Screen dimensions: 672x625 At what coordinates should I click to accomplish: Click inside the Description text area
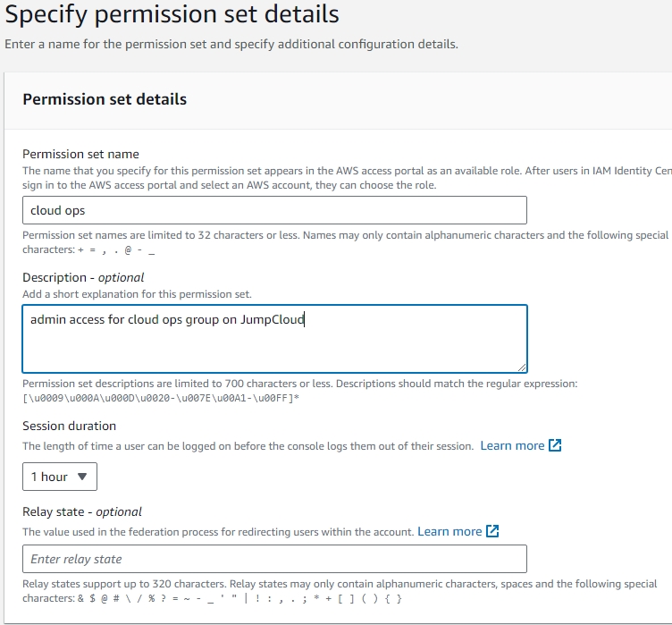[274, 339]
